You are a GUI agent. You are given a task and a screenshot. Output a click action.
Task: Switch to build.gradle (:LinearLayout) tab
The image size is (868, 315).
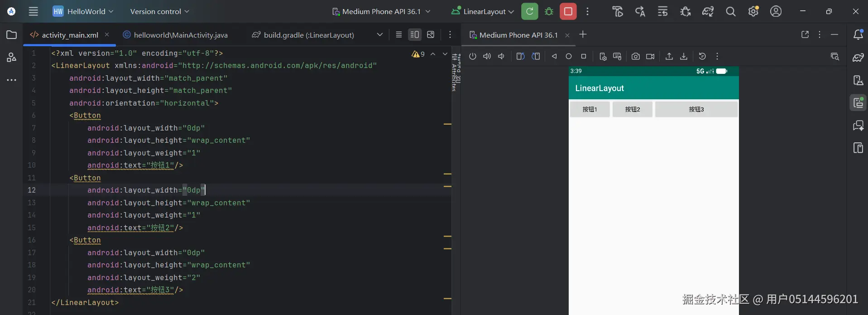coord(303,35)
